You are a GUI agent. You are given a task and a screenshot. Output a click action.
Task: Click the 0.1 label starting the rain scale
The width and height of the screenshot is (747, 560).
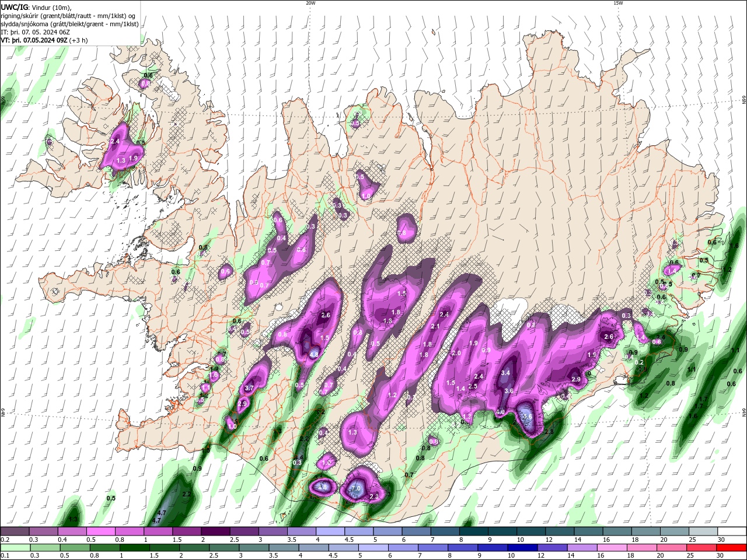5,556
